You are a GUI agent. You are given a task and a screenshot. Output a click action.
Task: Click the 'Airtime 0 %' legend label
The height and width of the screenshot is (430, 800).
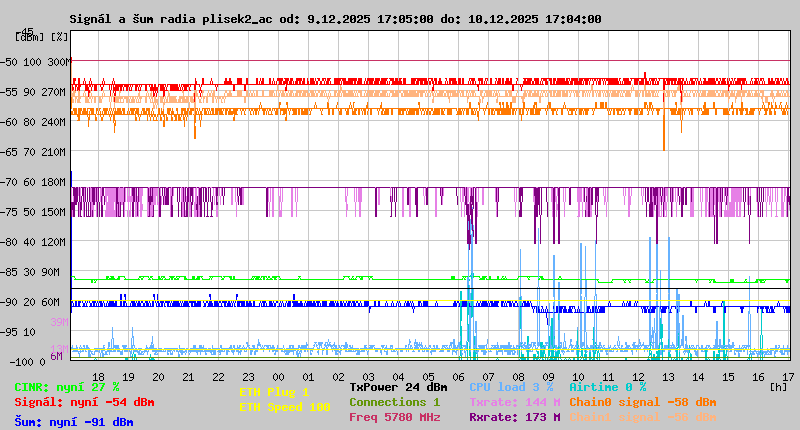(608, 387)
